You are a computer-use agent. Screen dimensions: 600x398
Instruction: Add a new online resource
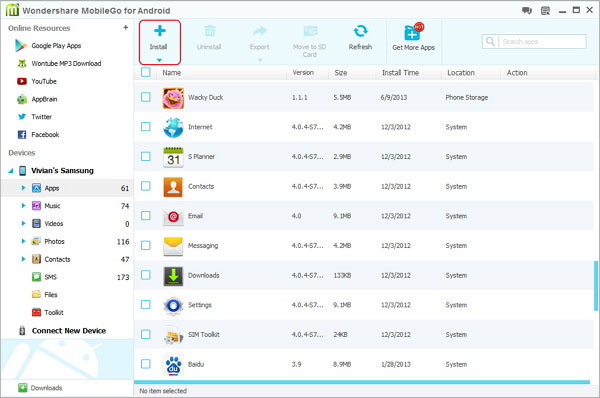(x=126, y=28)
